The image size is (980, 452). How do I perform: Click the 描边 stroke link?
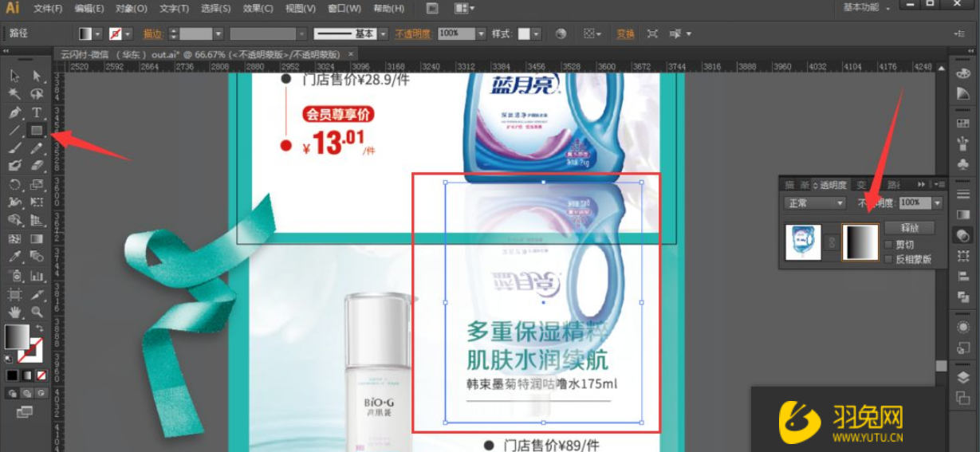[x=152, y=34]
